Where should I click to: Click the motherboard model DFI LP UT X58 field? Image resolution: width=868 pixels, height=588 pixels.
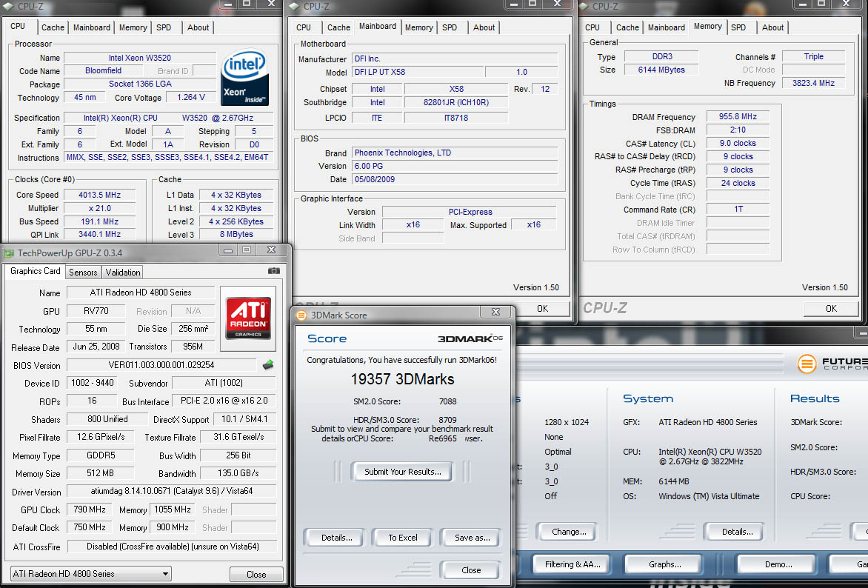click(418, 72)
